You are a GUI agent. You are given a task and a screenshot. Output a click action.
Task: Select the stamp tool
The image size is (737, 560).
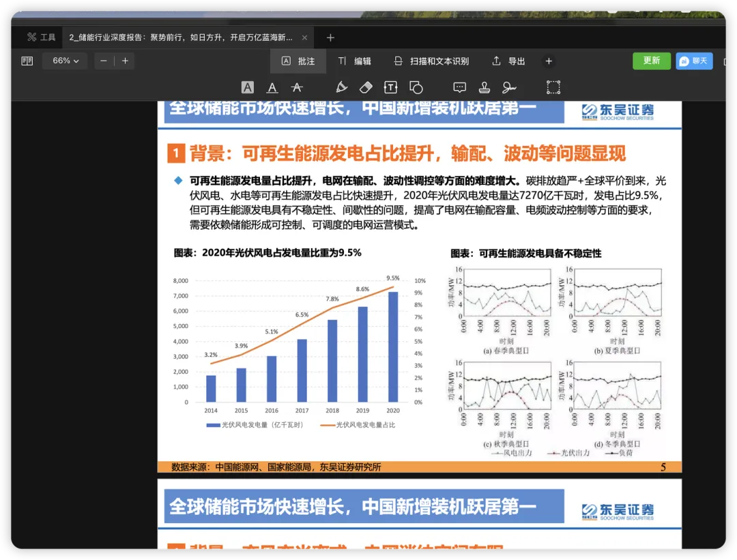[485, 87]
